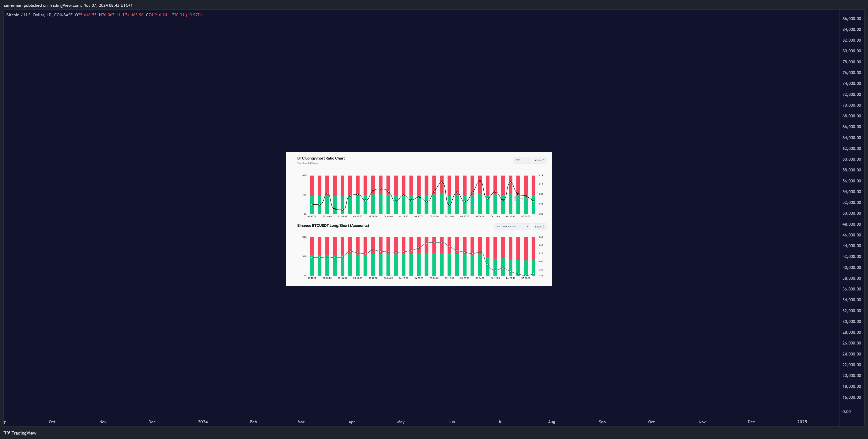Click '06, 12:00' label under Binance Accounts chart

(x=495, y=278)
